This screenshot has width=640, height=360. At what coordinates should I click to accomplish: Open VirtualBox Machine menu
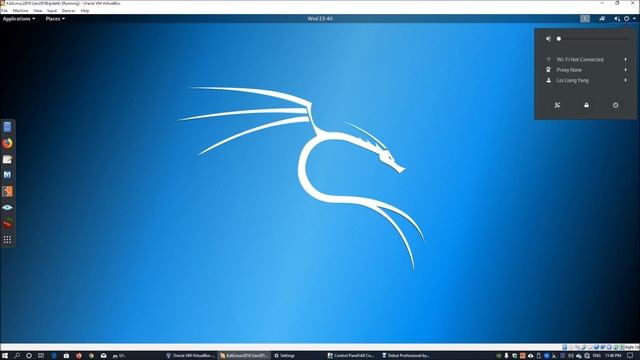point(20,11)
